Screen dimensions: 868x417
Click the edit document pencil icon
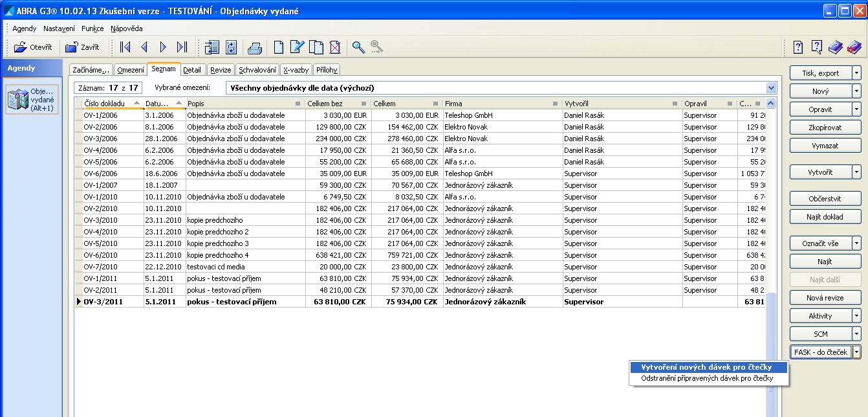[x=297, y=47]
